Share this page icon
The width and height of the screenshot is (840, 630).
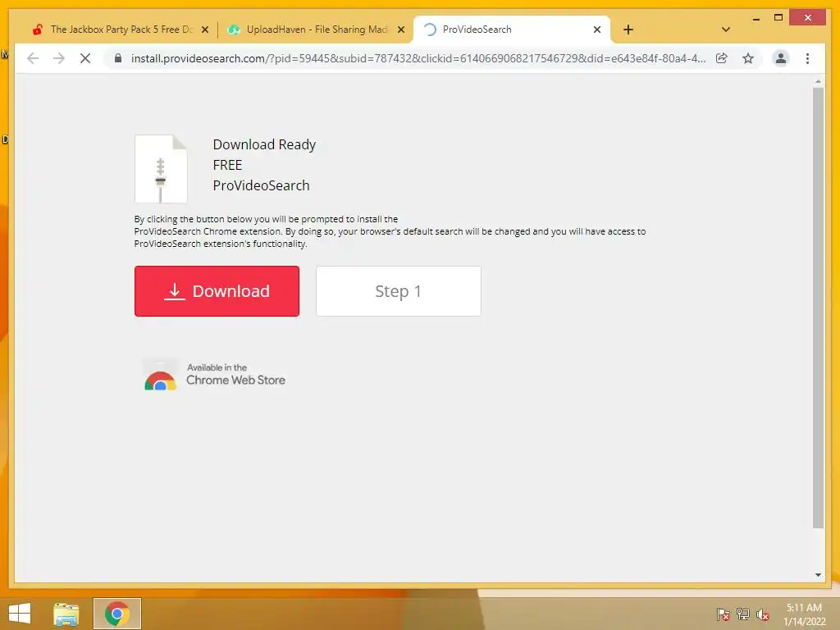click(722, 58)
